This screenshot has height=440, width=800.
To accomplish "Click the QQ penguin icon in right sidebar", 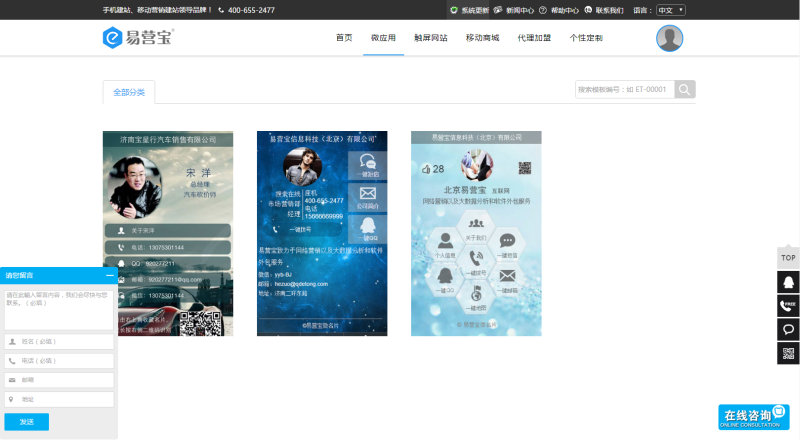I will (x=788, y=282).
